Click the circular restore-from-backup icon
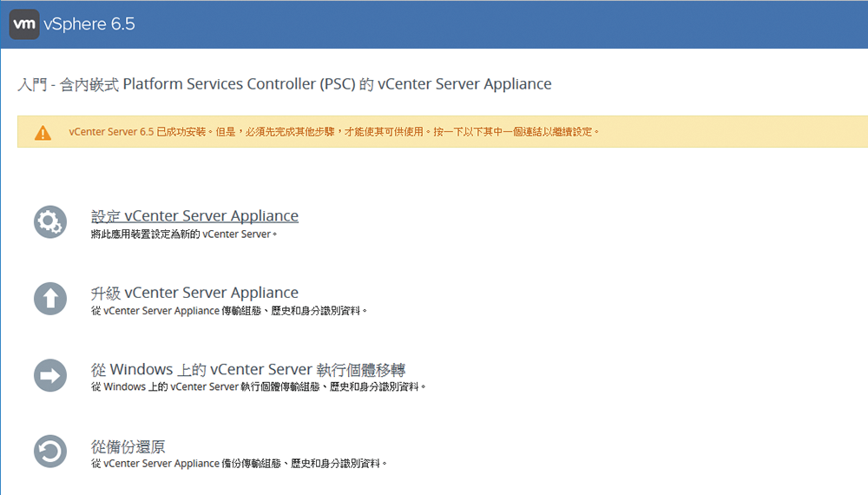Image resolution: width=868 pixels, height=495 pixels. (x=50, y=452)
